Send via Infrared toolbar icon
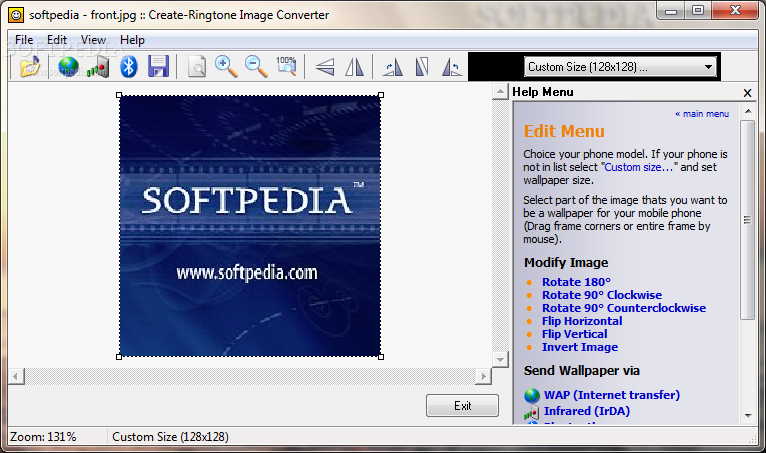The height and width of the screenshot is (453, 766). tap(98, 66)
